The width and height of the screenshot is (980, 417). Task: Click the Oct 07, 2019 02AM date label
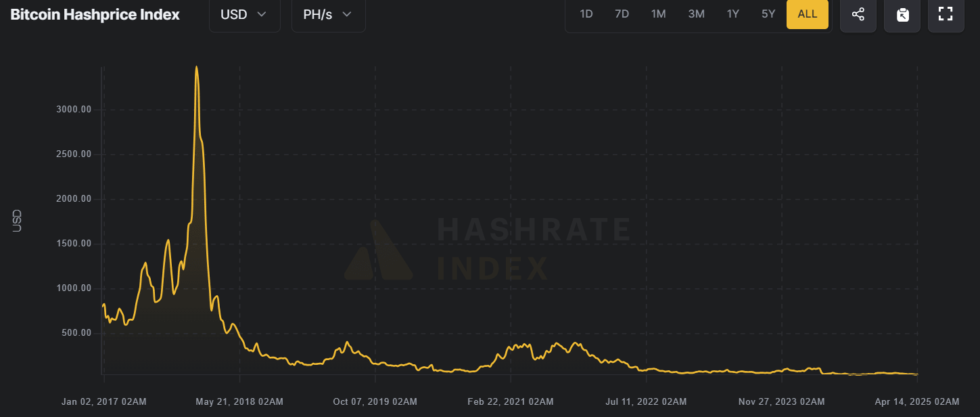pos(375,401)
